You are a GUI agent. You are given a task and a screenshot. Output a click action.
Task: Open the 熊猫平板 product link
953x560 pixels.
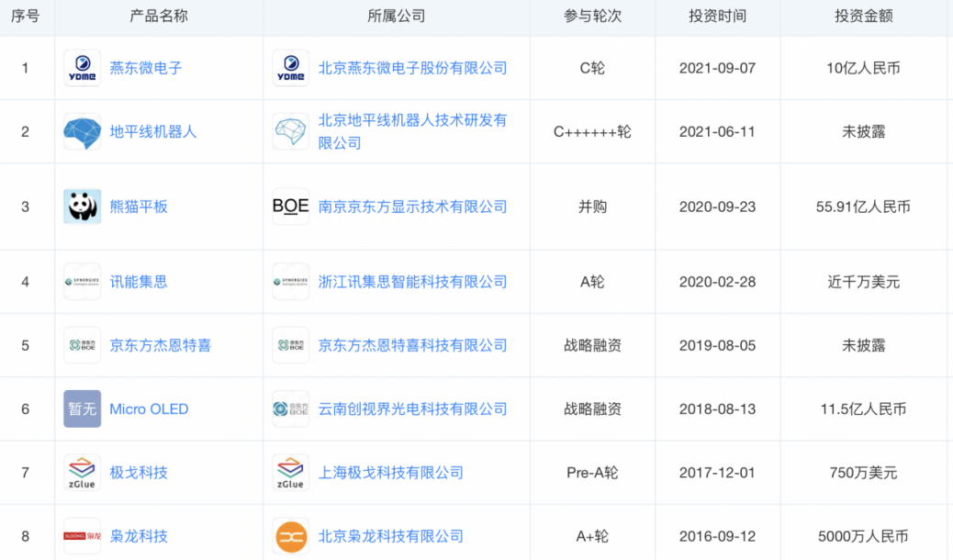pos(139,207)
